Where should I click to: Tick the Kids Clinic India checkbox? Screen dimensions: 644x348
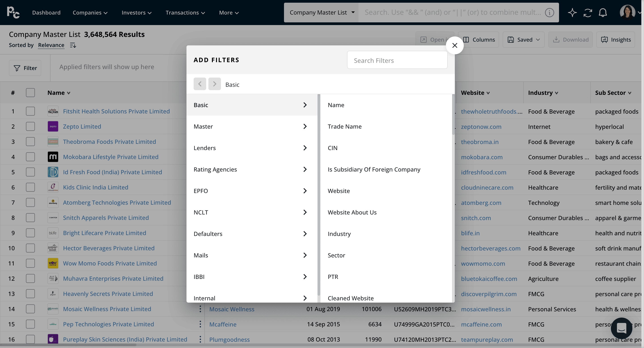pos(30,187)
